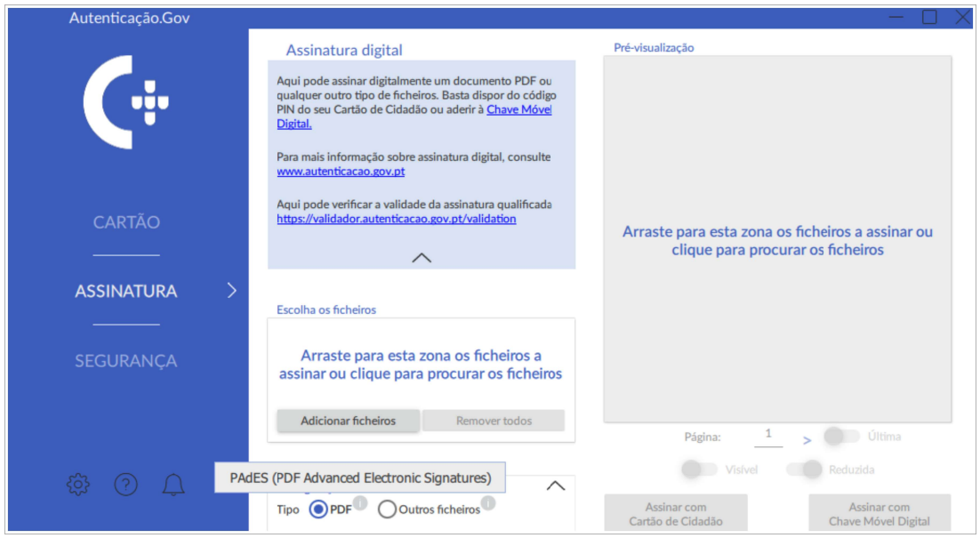Collapse the Assinatura digital info panel
The height and width of the screenshot is (538, 980).
(x=422, y=258)
